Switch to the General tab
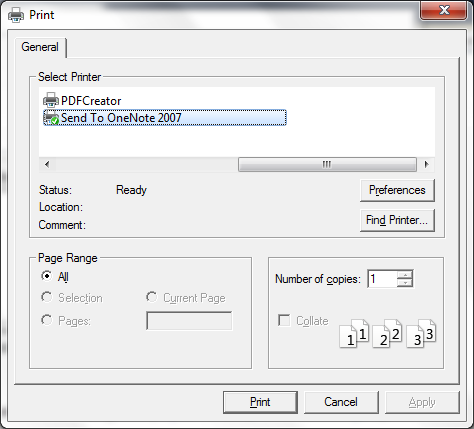The height and width of the screenshot is (429, 474). 40,47
